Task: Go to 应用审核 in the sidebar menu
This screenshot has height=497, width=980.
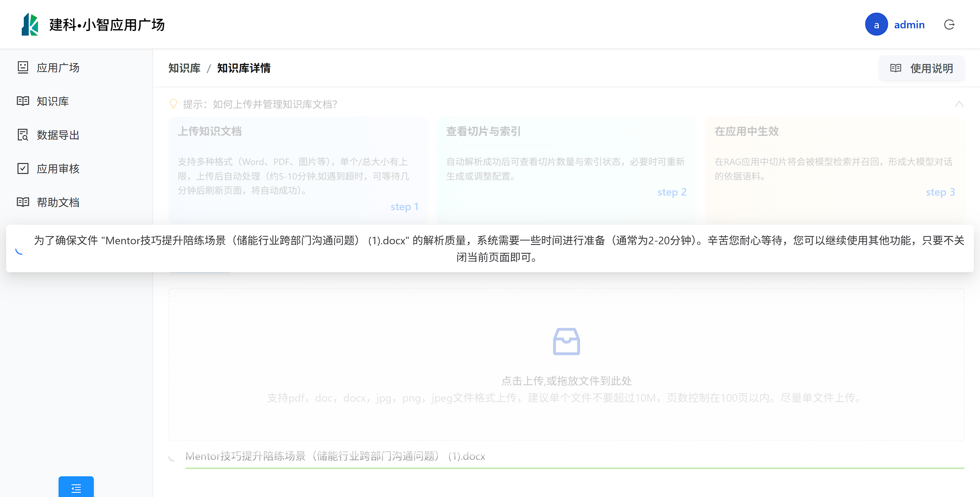Action: pyautogui.click(x=58, y=168)
